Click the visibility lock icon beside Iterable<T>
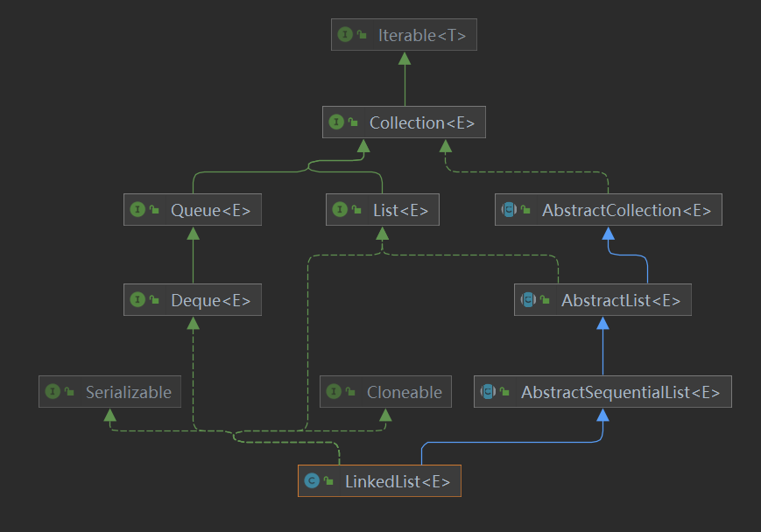The height and width of the screenshot is (532, 761). [x=362, y=34]
